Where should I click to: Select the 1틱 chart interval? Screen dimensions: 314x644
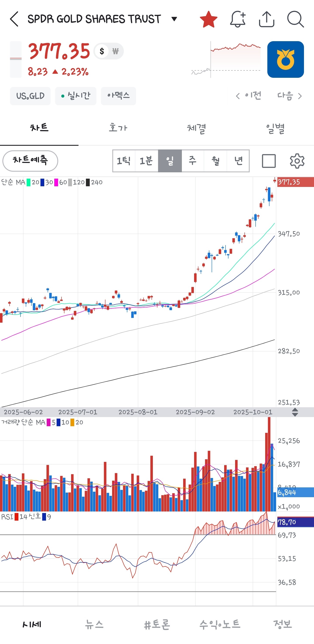point(124,161)
